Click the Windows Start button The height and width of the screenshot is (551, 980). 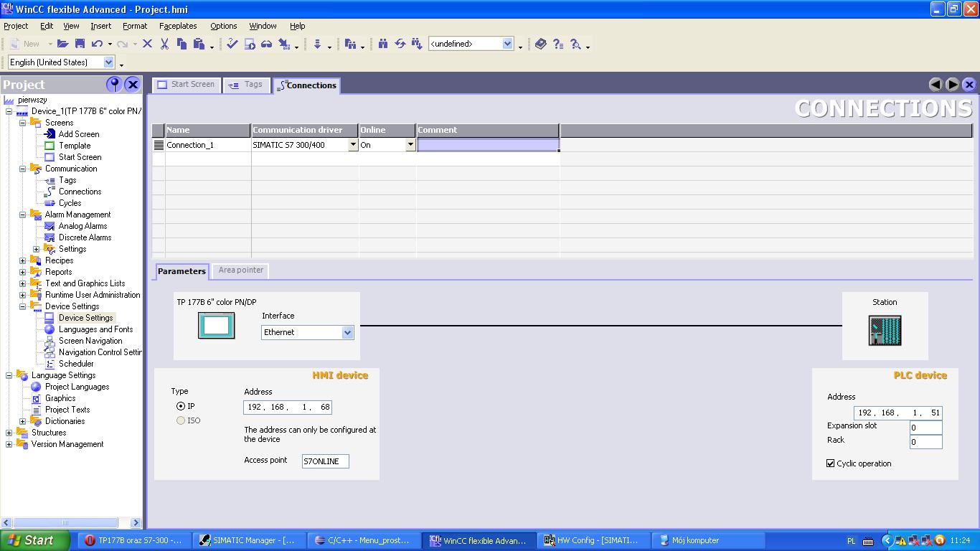pyautogui.click(x=35, y=540)
